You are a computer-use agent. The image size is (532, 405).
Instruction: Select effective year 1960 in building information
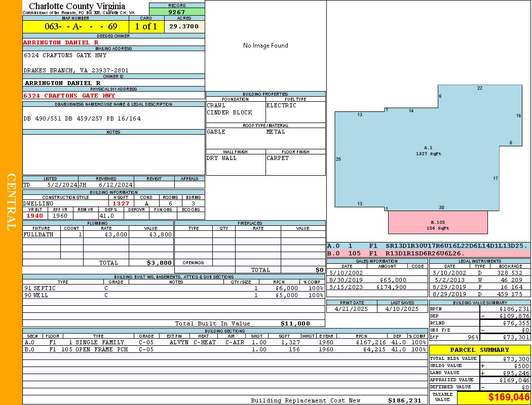pyautogui.click(x=60, y=216)
